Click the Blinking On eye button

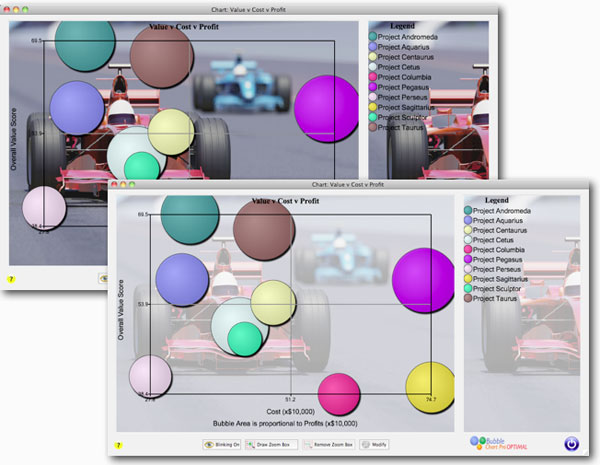(x=222, y=443)
